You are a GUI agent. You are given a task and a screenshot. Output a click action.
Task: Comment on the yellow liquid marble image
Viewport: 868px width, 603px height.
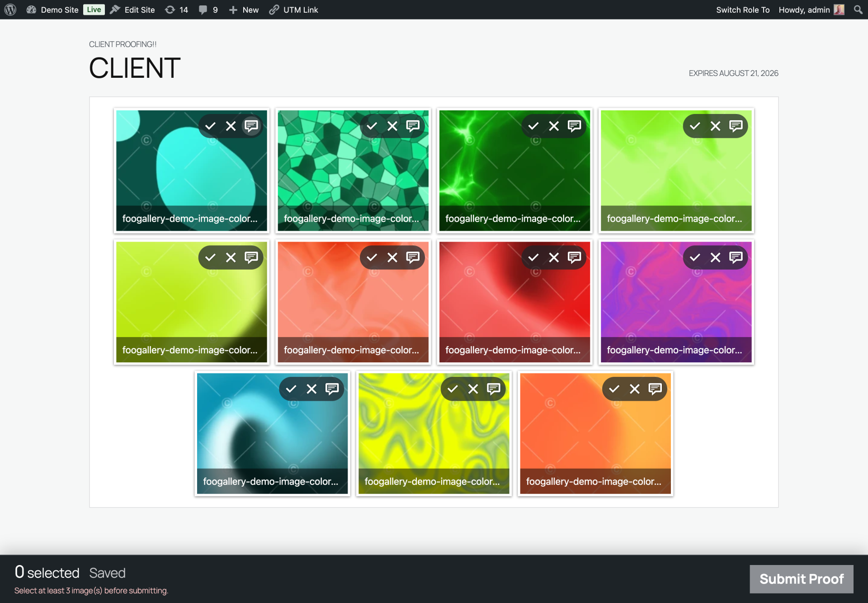point(494,389)
